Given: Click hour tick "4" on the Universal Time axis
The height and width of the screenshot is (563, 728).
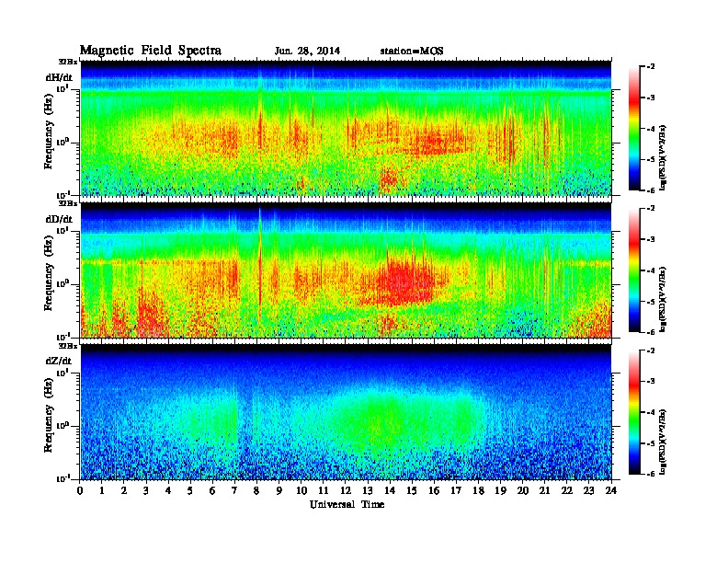Looking at the screenshot, I should [169, 491].
